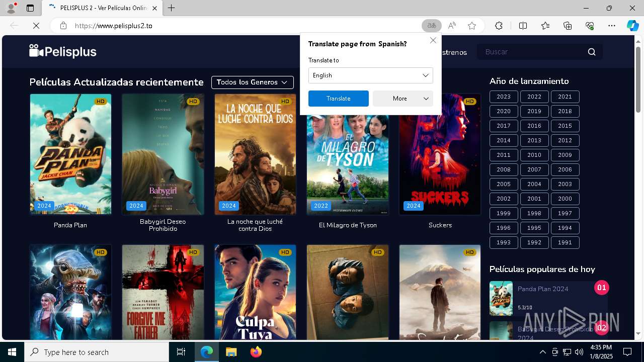
Task: Open popular item Panda Plan 2024
Action: 548,298
